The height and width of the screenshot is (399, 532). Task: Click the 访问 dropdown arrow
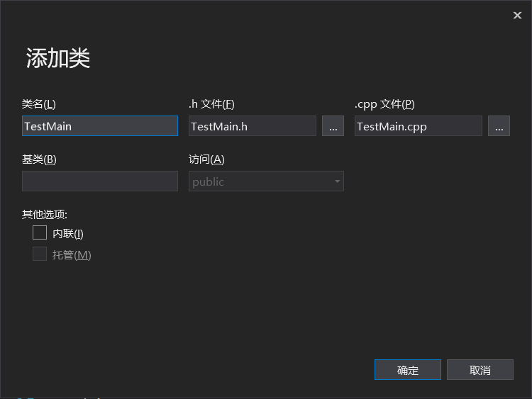click(x=337, y=181)
